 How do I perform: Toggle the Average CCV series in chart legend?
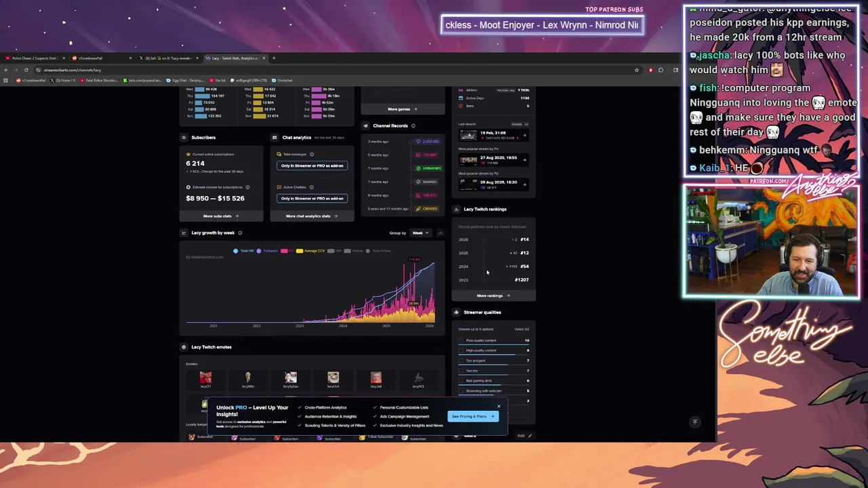[309, 251]
